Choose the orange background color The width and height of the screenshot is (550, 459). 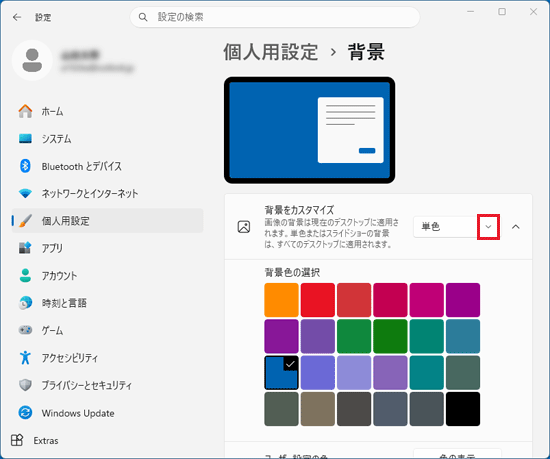coord(281,300)
